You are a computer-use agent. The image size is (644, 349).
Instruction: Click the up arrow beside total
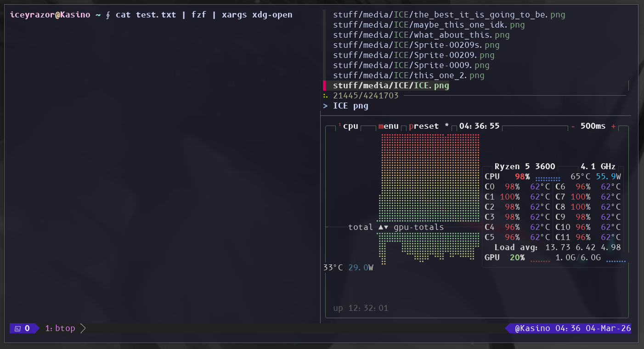[x=381, y=227]
